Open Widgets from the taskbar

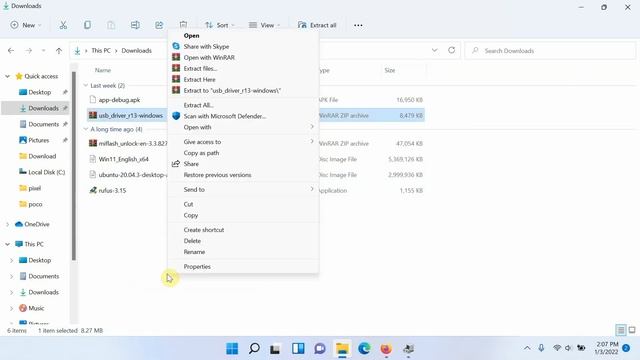[298, 349]
